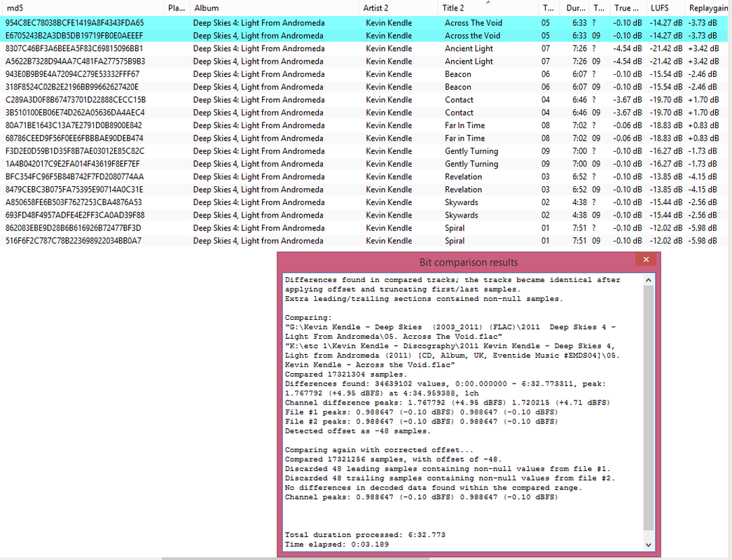732x560 pixels.
Task: Click 'Far In Time' title cell
Action: [x=465, y=125]
